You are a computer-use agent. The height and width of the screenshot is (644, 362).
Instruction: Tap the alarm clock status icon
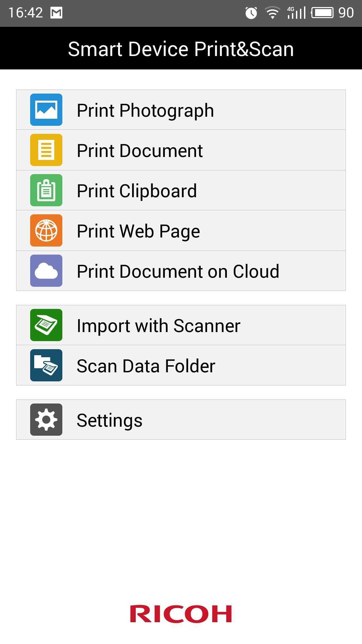click(x=251, y=13)
